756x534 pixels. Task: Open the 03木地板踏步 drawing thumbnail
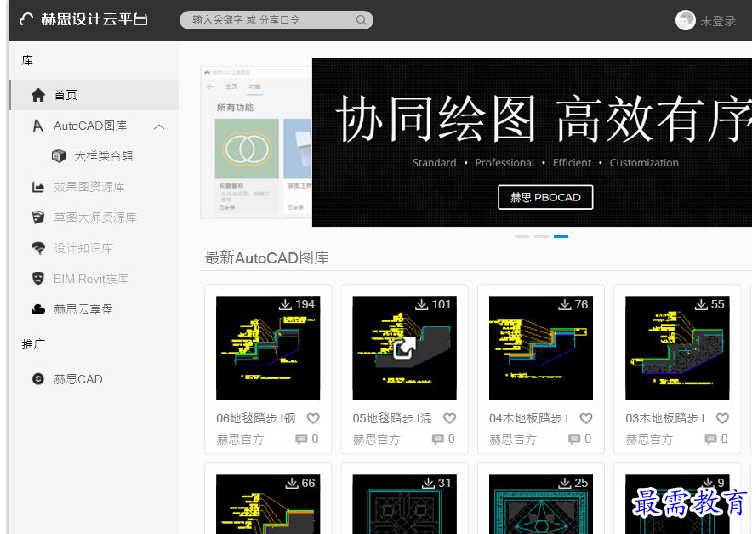point(677,348)
